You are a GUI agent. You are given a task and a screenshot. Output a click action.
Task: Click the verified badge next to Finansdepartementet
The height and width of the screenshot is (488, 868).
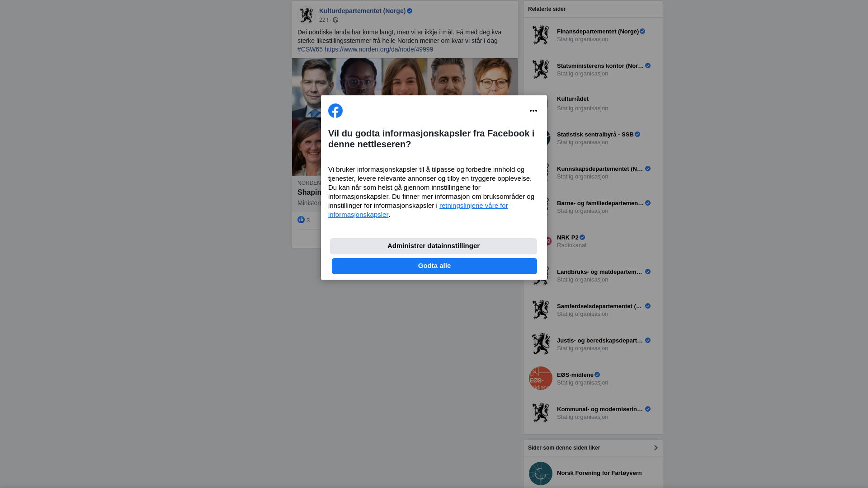pos(642,32)
